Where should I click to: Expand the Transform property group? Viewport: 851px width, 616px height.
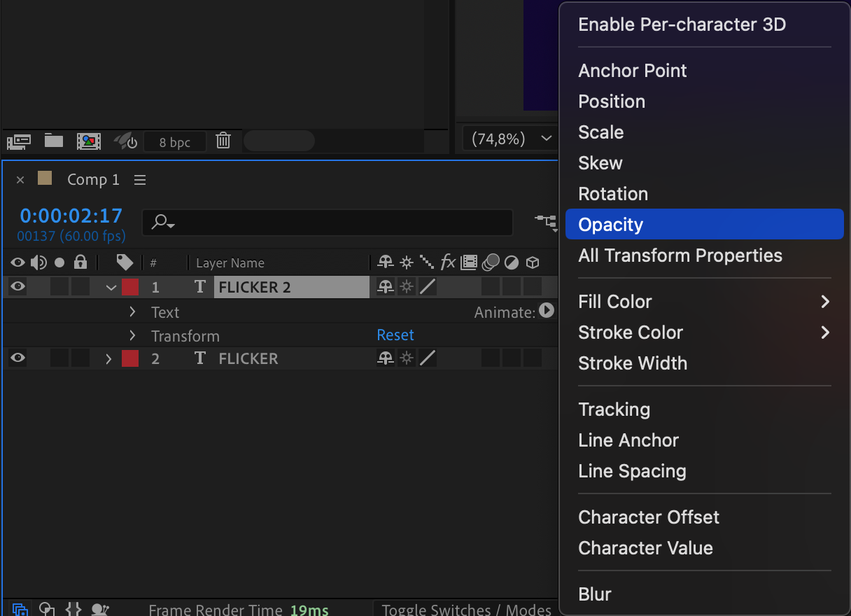click(132, 336)
